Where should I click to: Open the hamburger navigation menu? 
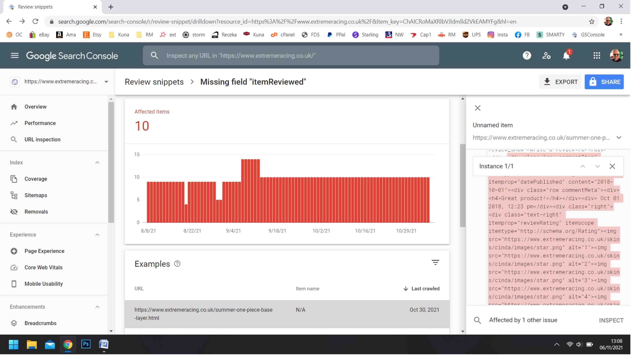[15, 55]
